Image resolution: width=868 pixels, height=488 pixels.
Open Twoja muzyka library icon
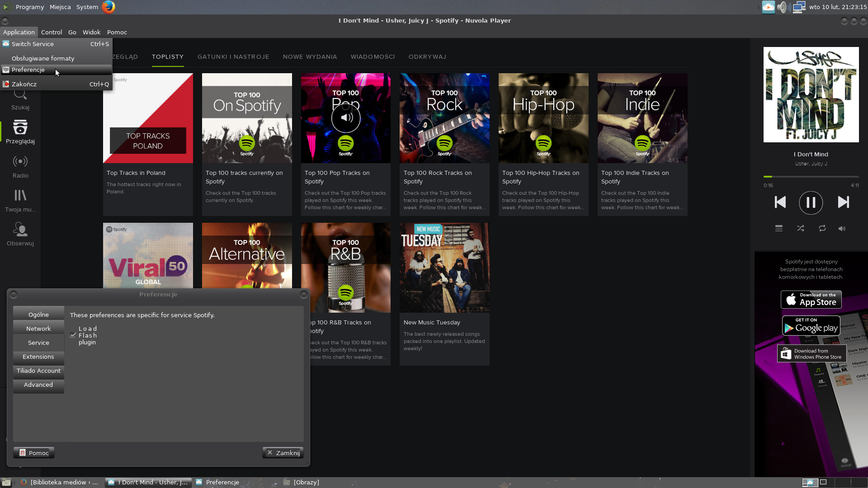20,200
